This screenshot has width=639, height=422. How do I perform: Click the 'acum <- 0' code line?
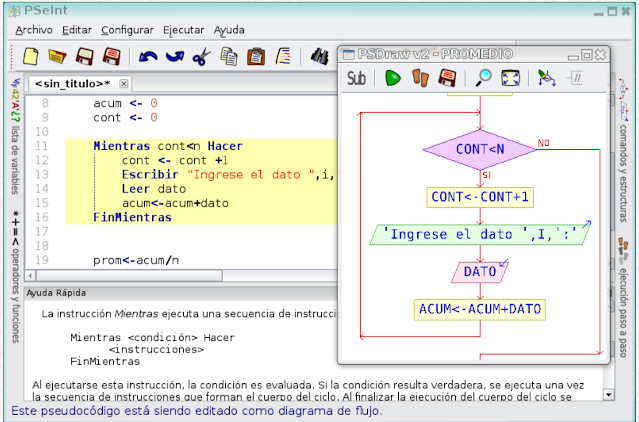(x=125, y=103)
